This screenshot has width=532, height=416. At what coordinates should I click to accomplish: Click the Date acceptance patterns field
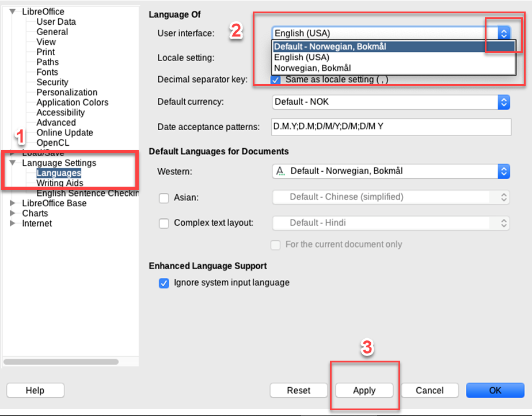tap(391, 127)
